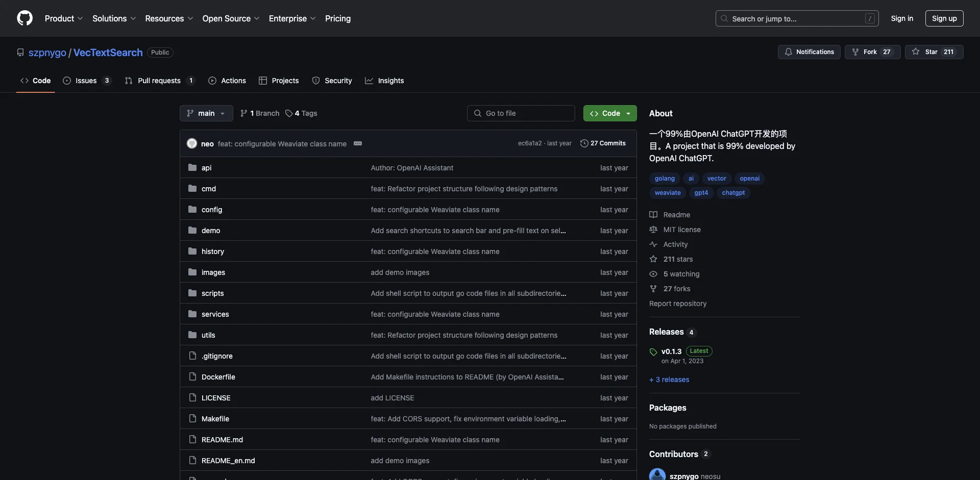Screen dimensions: 980x480
Task: Open the GitHub homepage logo
Action: pyautogui.click(x=24, y=18)
